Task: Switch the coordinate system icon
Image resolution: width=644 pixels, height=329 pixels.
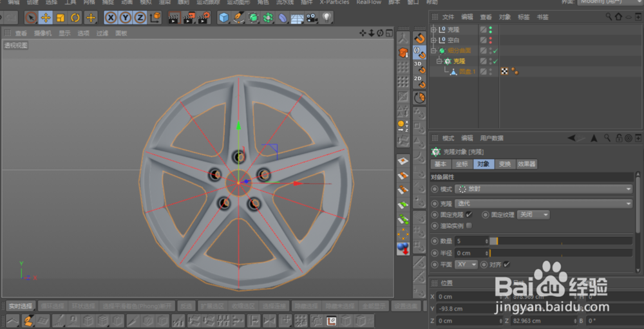Action: coord(155,17)
